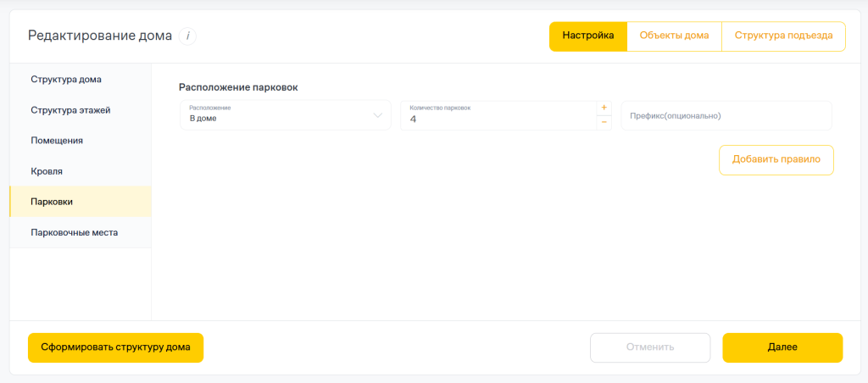
Task: Open the Помещения sidebar section
Action: [x=81, y=141]
